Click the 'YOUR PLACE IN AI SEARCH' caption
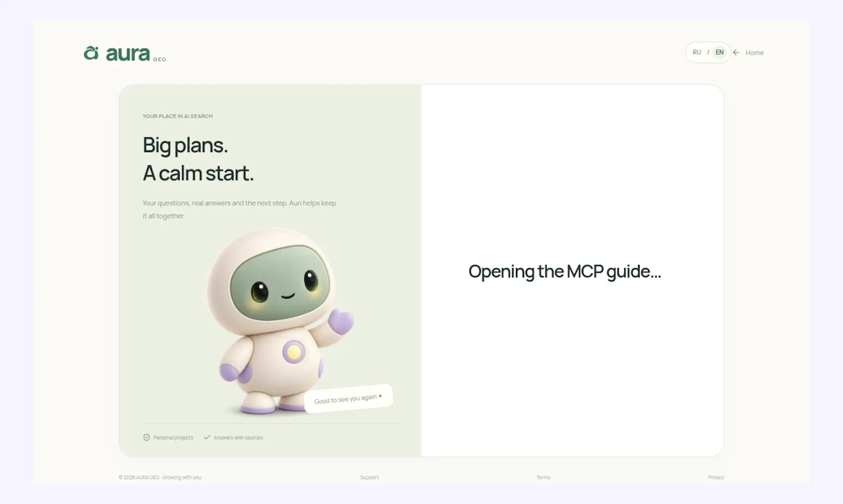Image resolution: width=843 pixels, height=504 pixels. pos(178,116)
